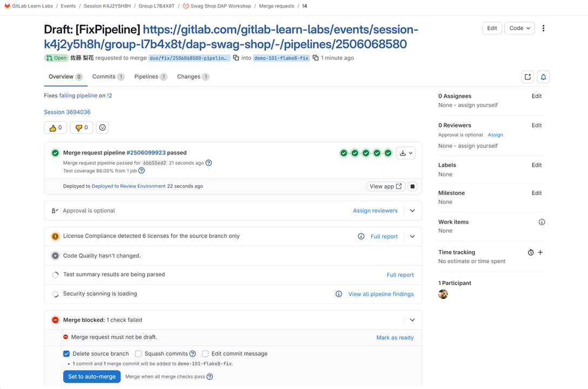This screenshot has width=588, height=389.
Task: Open Merge requests breadcrumb
Action: pos(276,6)
